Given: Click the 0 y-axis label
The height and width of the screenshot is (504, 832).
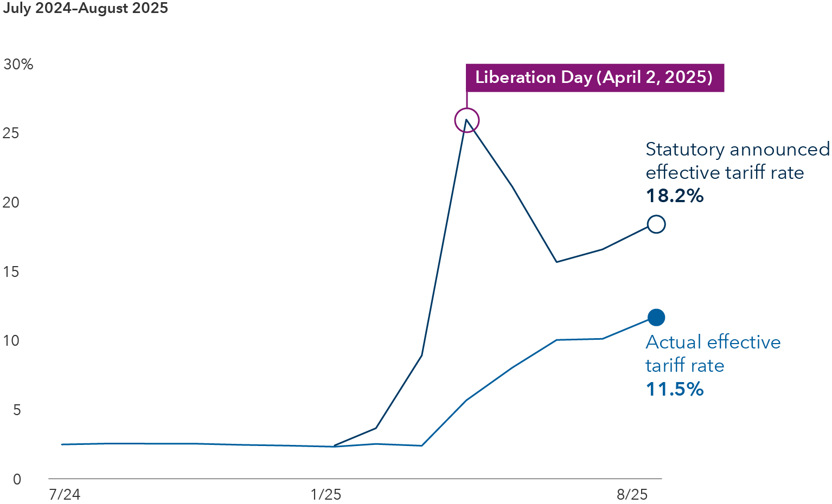Looking at the screenshot, I should [x=17, y=479].
